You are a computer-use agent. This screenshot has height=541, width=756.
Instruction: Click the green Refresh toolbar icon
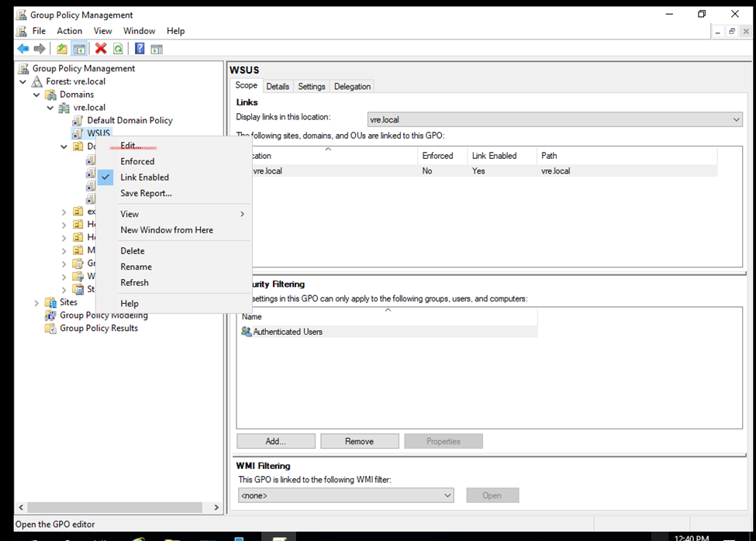pos(118,49)
